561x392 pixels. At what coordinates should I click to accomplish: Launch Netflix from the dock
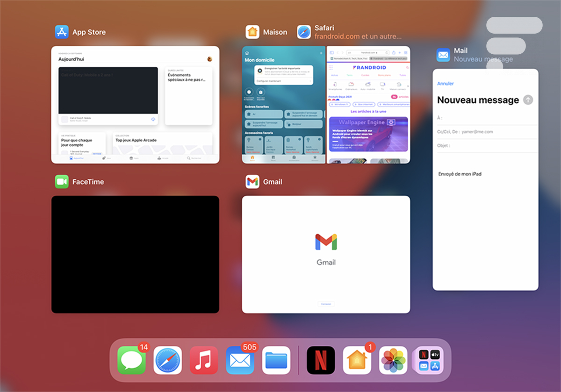coord(321,360)
